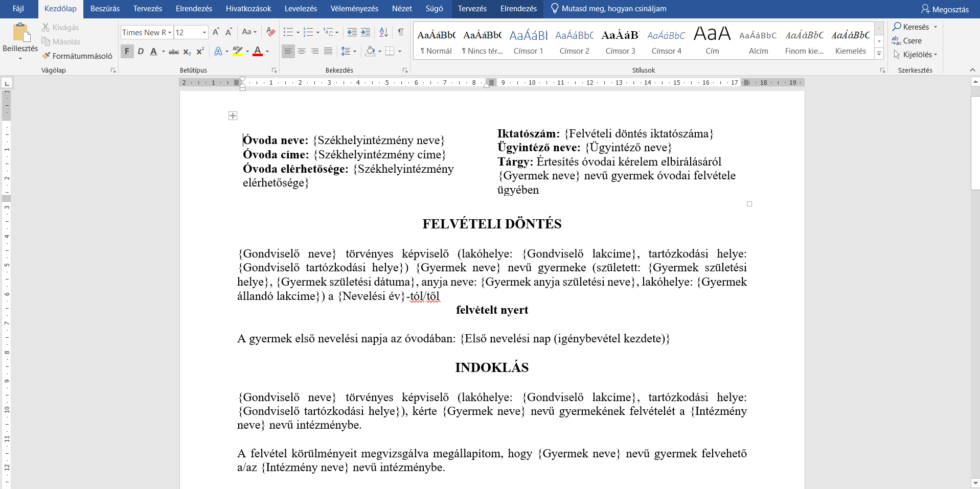Click the table move handle above Óvoda neve
Screen dimensions: 980x489
tap(233, 116)
